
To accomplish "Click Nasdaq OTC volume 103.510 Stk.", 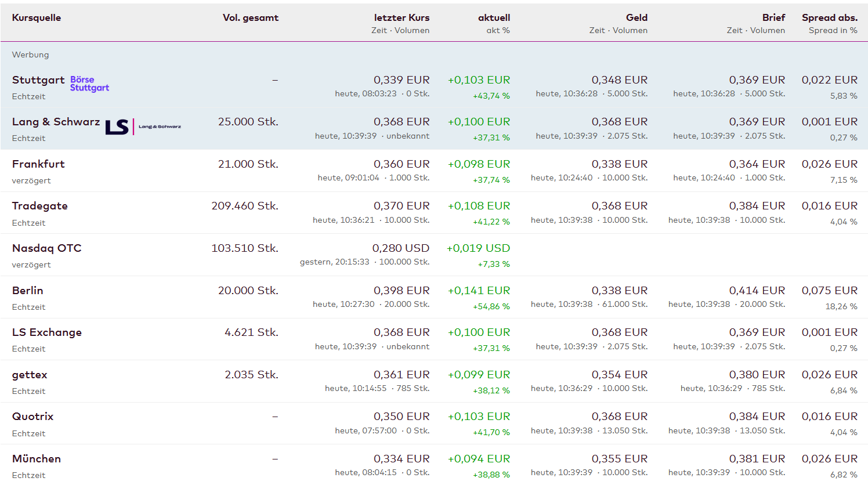I will 245,248.
